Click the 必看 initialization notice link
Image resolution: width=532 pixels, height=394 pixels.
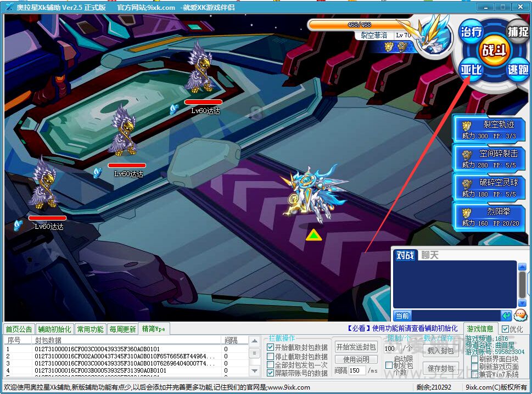pyautogui.click(x=402, y=328)
